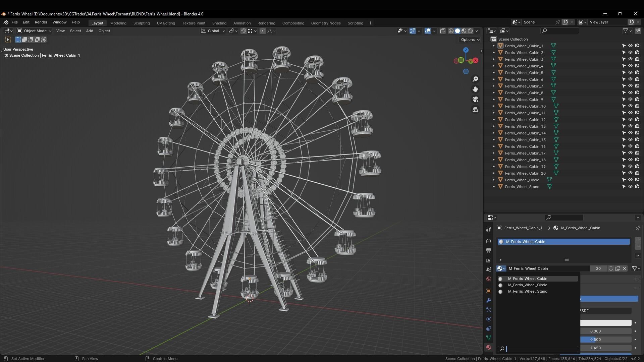This screenshot has height=362, width=644.
Task: Open the Object Data mesh tab icon
Action: tap(489, 338)
